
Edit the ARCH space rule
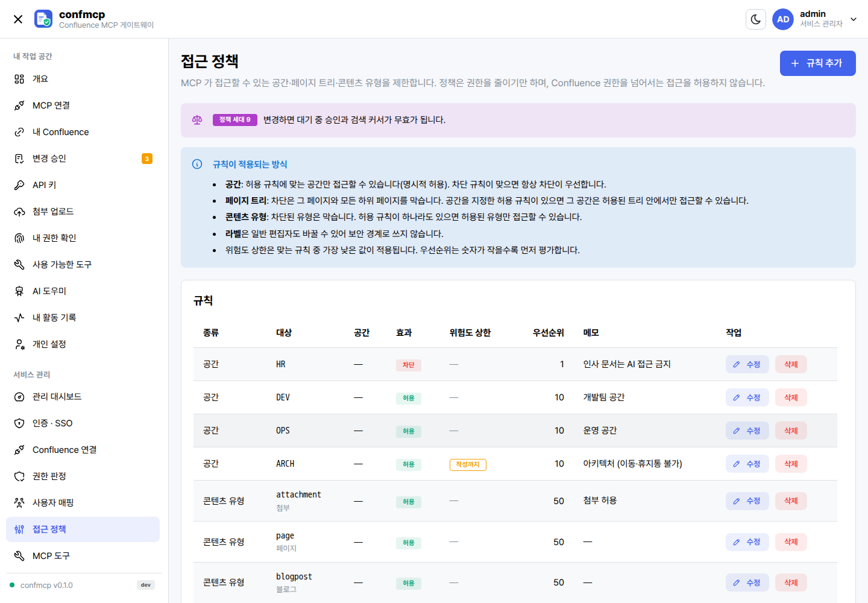click(747, 464)
